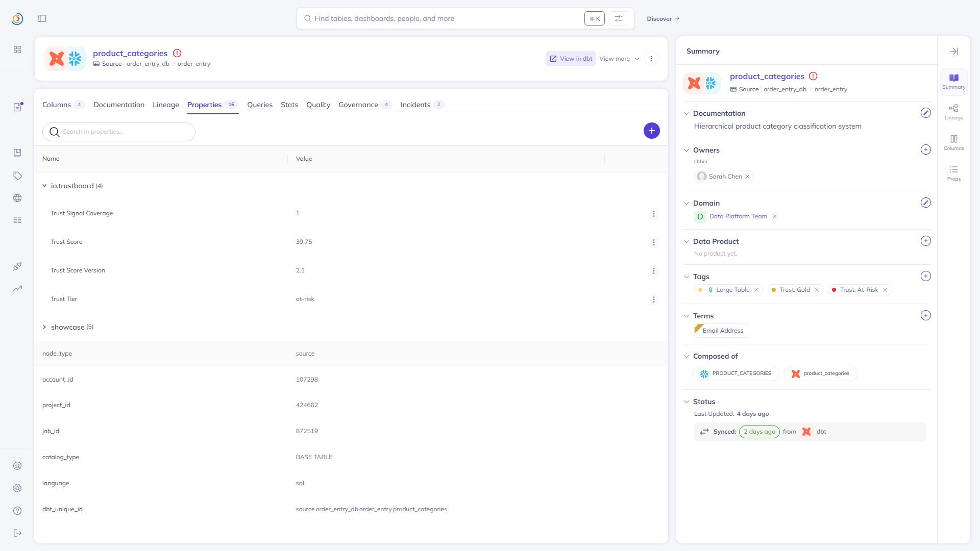980x551 pixels.
Task: Open the View more dropdown
Action: (619, 59)
